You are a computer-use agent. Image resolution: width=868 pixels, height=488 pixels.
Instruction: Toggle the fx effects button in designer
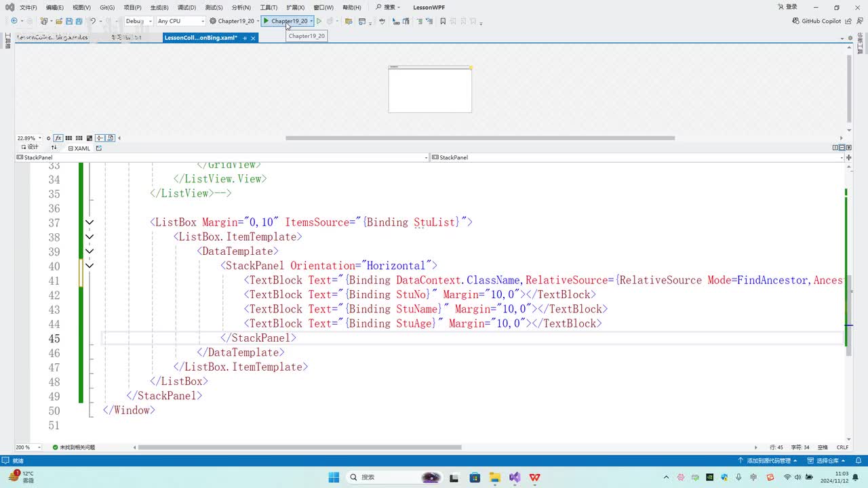(x=58, y=138)
